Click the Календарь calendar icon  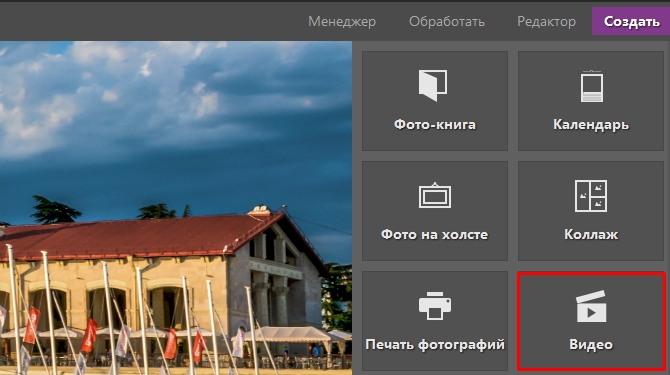coord(591,86)
